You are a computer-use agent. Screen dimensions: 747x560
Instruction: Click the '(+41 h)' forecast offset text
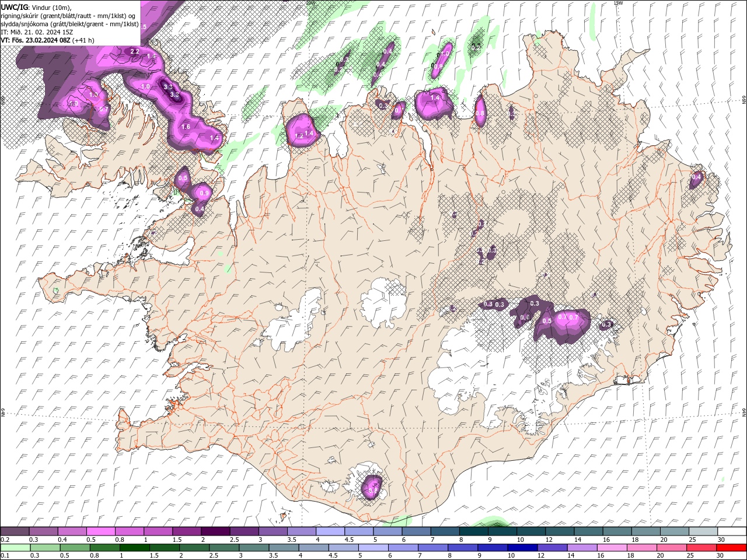coord(83,40)
